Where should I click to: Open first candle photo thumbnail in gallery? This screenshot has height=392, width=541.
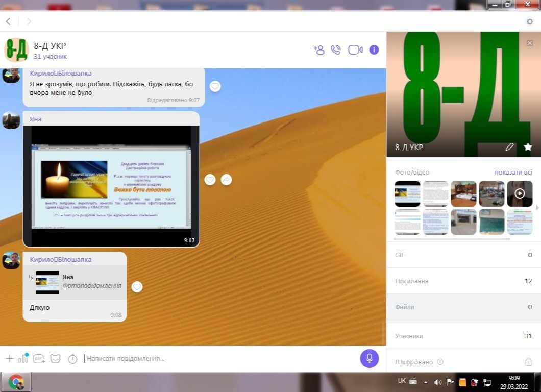click(407, 194)
